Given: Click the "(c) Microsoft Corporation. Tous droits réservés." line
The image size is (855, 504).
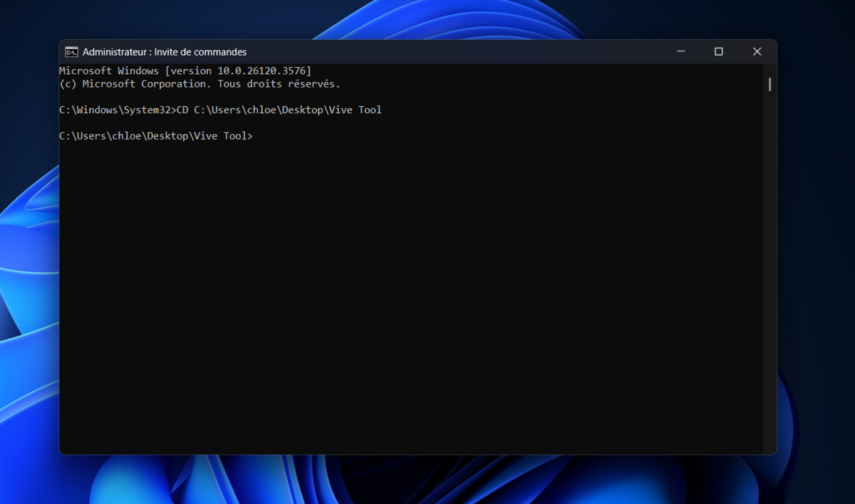Looking at the screenshot, I should pyautogui.click(x=199, y=84).
